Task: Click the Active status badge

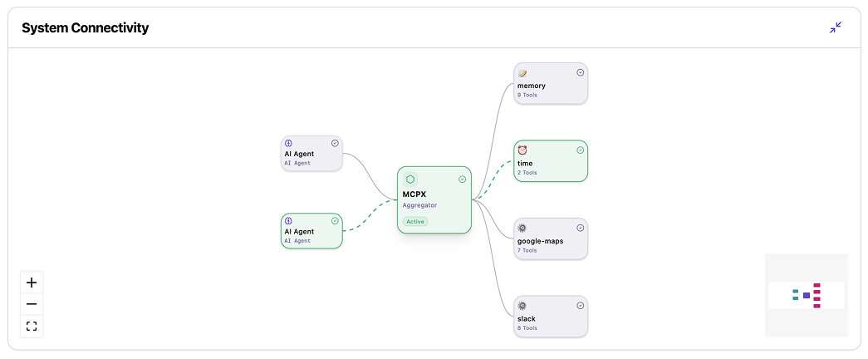Action: [415, 222]
